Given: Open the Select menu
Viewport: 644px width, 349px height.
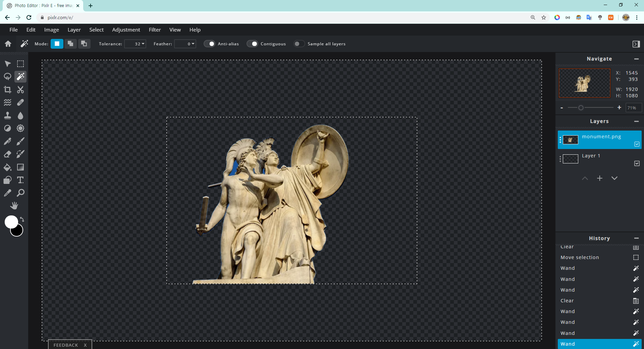Looking at the screenshot, I should coord(97,30).
